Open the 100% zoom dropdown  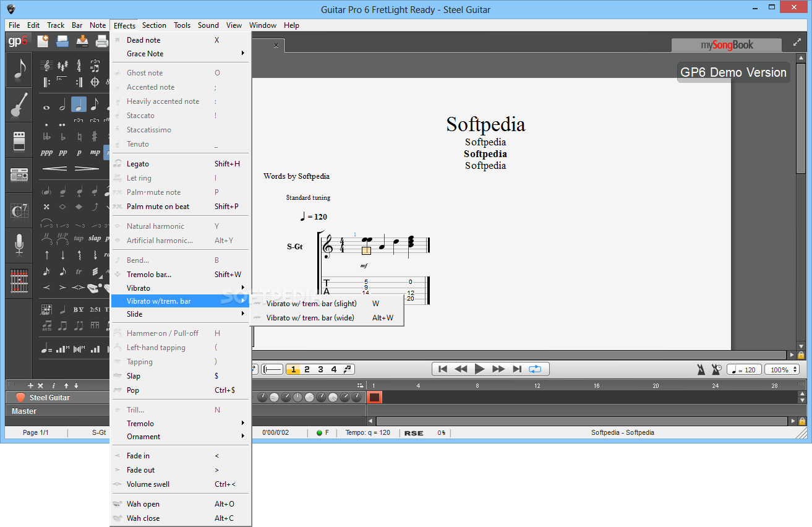782,369
